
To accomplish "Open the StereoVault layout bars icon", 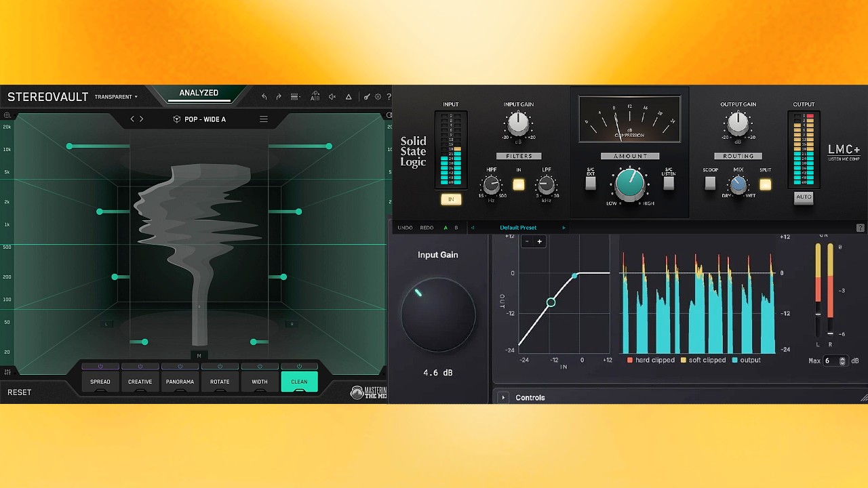I will [295, 97].
